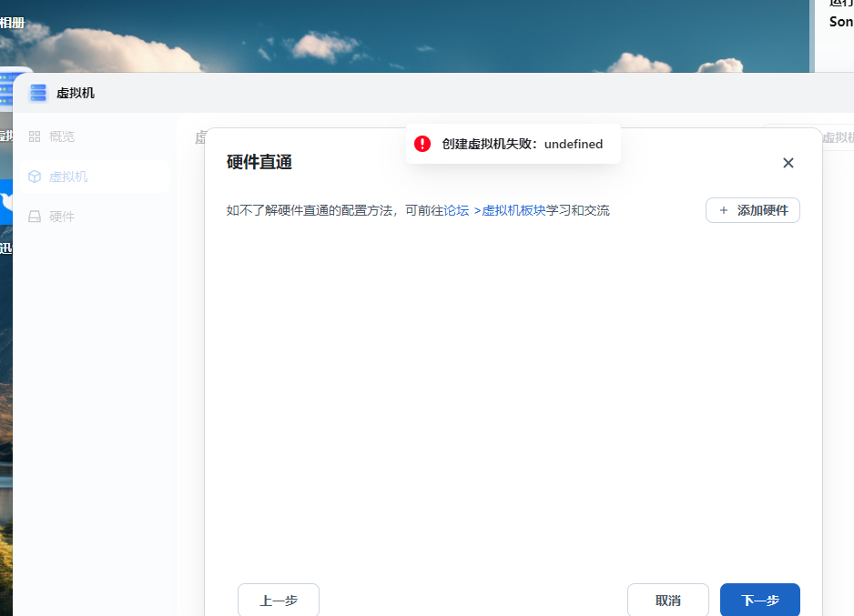854x616 pixels.
Task: Click the red error icon in notification
Action: [422, 144]
